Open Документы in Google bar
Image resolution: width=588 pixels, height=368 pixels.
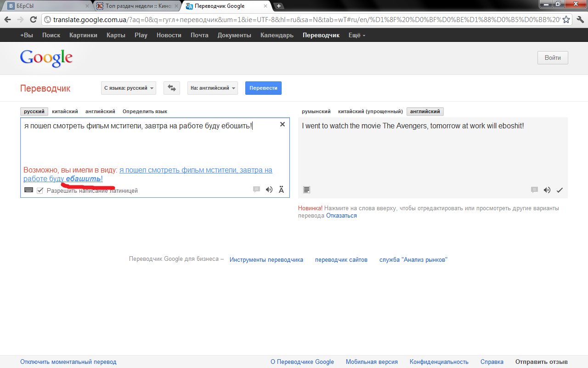(x=234, y=35)
